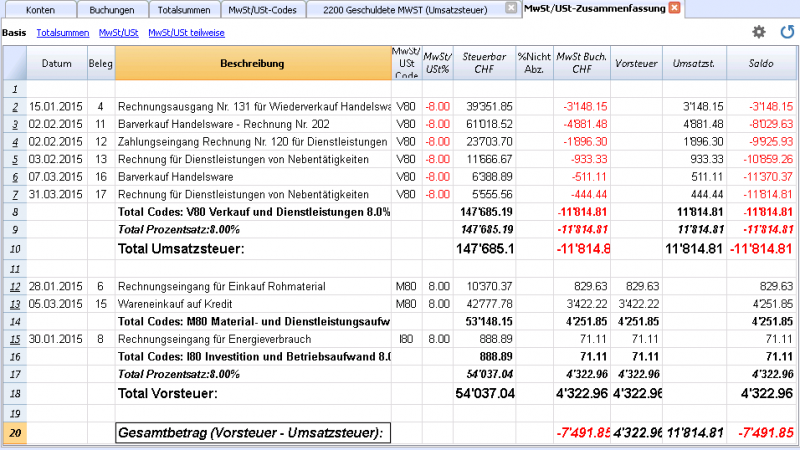Screen dimensions: 800x450
Task: Open row number 12 link
Action: (x=15, y=286)
